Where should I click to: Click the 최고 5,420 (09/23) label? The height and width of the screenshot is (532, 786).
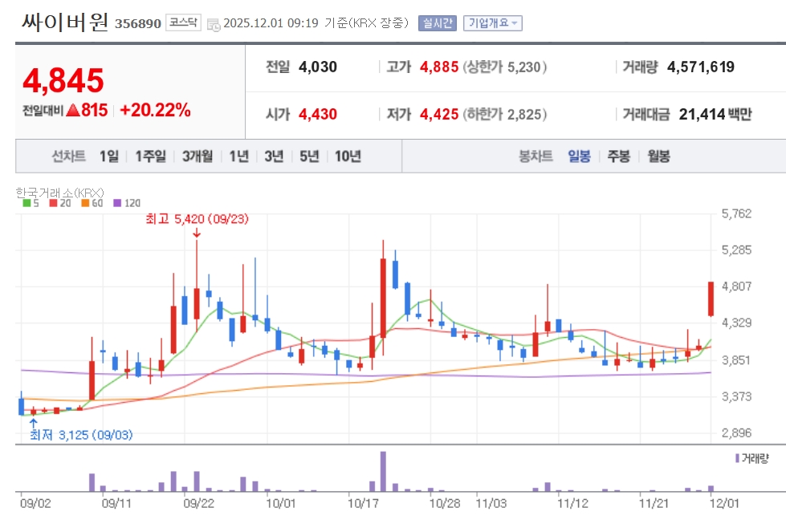tap(197, 219)
